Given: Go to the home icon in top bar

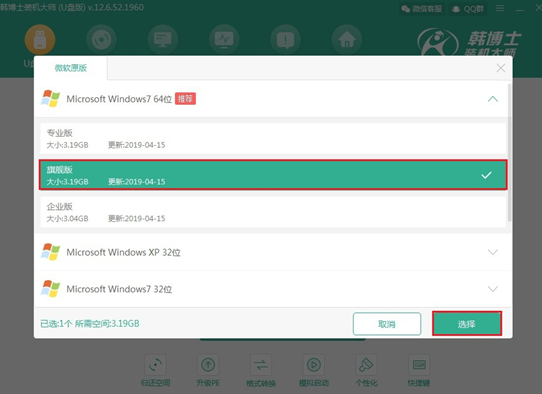Looking at the screenshot, I should click(x=347, y=40).
